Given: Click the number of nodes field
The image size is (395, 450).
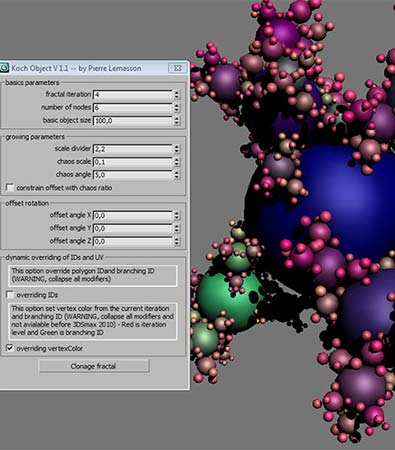Looking at the screenshot, I should pos(133,108).
